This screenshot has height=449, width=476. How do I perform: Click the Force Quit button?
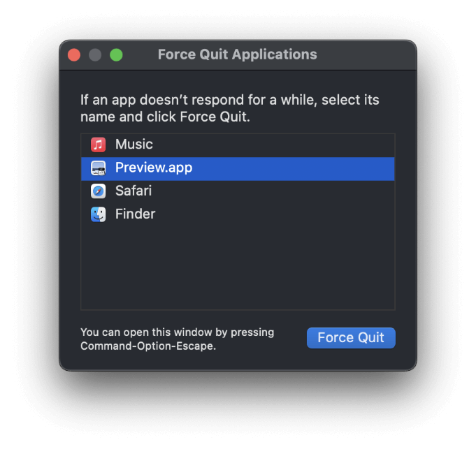tap(351, 338)
